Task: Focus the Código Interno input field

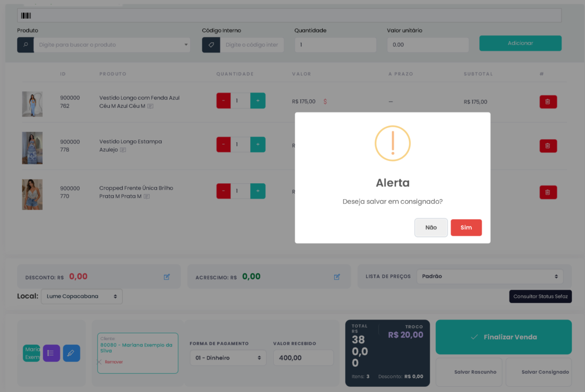Action: (x=252, y=45)
